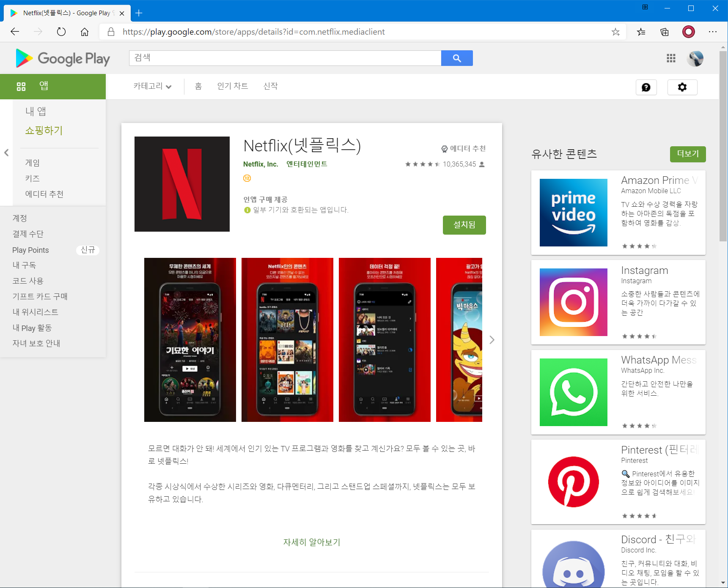Open a new browser tab with plus
The image size is (728, 588).
139,13
